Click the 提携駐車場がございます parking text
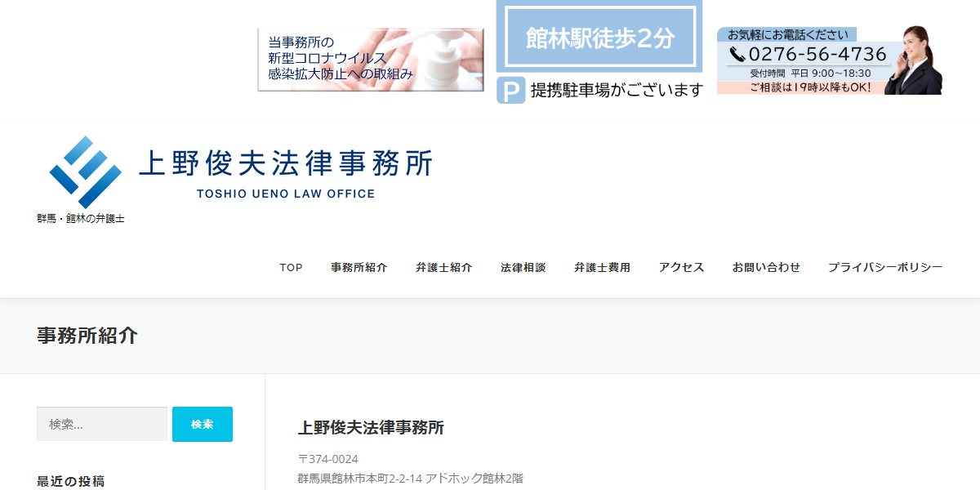The height and width of the screenshot is (490, 980). 617,91
